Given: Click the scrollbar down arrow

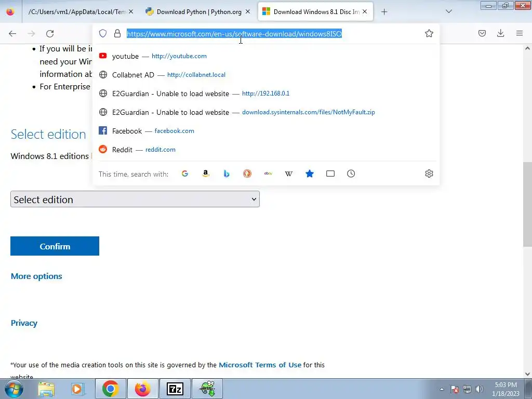Looking at the screenshot, I should pyautogui.click(x=527, y=374).
